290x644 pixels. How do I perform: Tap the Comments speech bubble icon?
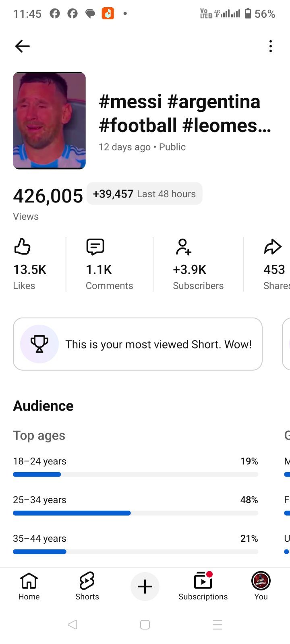point(95,247)
